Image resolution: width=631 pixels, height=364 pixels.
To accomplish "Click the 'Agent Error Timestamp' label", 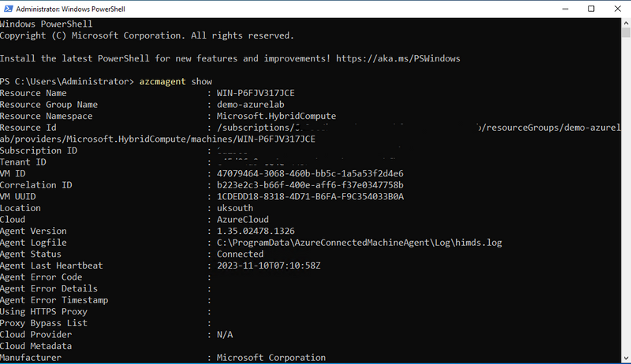I will coord(54,300).
